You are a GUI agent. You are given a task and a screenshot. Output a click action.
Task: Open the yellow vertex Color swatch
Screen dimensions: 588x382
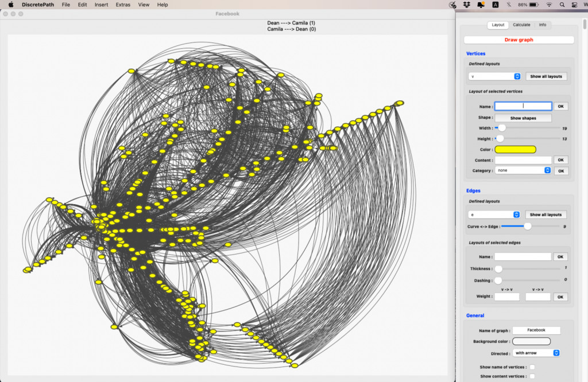515,150
